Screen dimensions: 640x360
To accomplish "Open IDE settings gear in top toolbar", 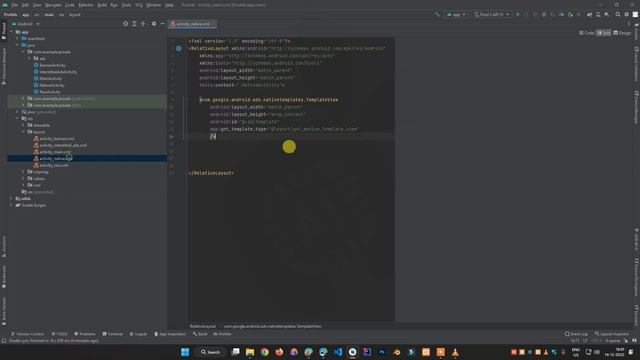I will tap(627, 14).
